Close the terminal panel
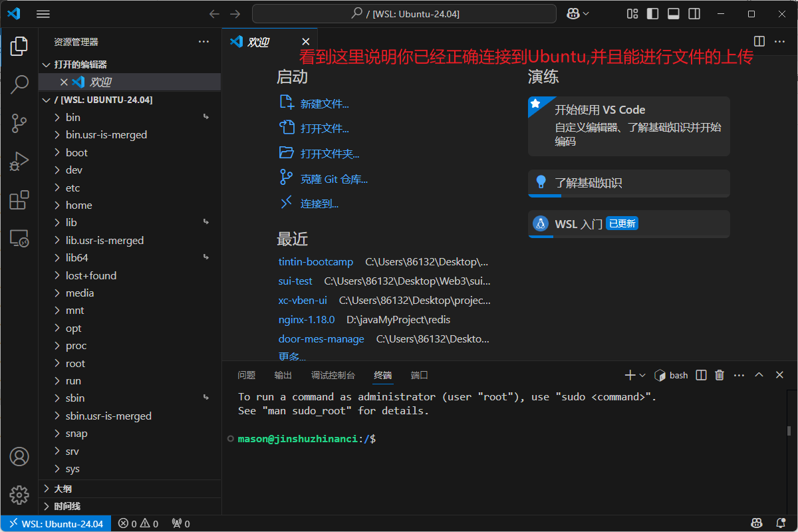Image resolution: width=798 pixels, height=532 pixels. click(779, 375)
